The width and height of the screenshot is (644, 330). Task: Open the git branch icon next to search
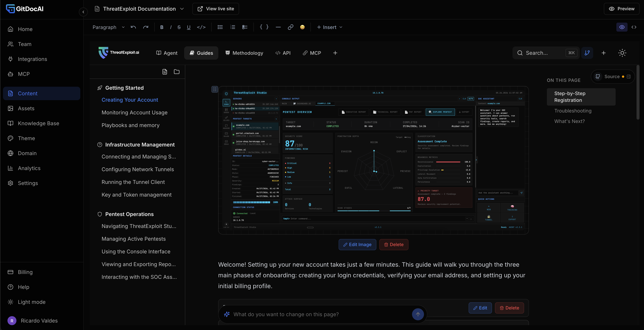pos(587,53)
